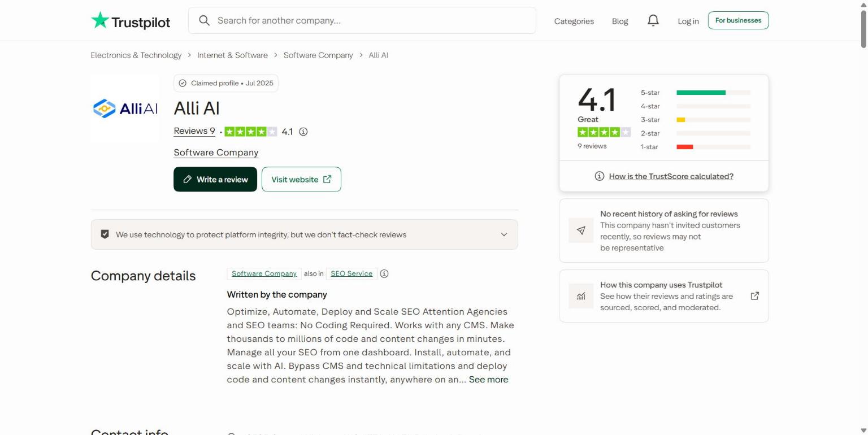Click Software Company link under rating
This screenshot has height=435, width=868.
point(216,153)
